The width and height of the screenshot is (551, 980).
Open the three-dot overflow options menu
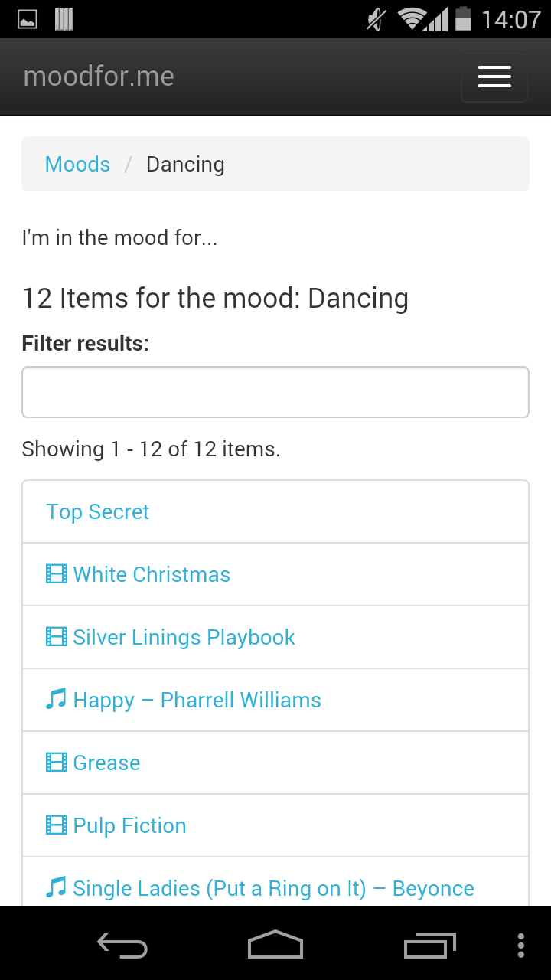(x=521, y=945)
